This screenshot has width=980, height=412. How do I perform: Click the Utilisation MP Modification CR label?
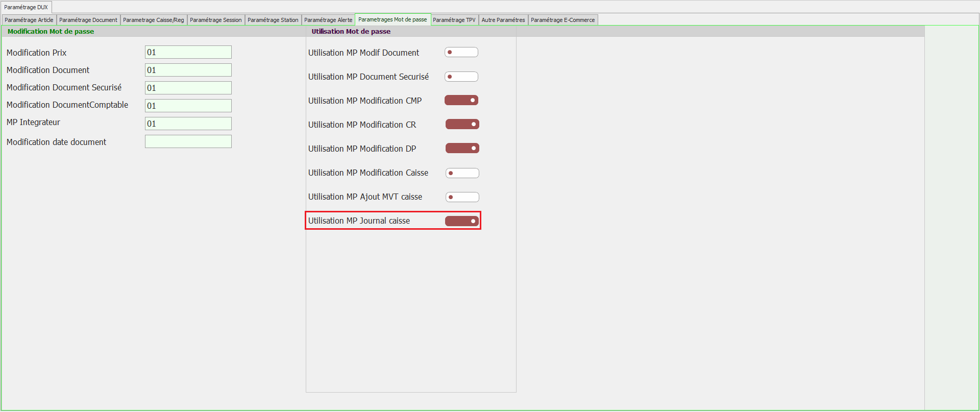point(362,125)
